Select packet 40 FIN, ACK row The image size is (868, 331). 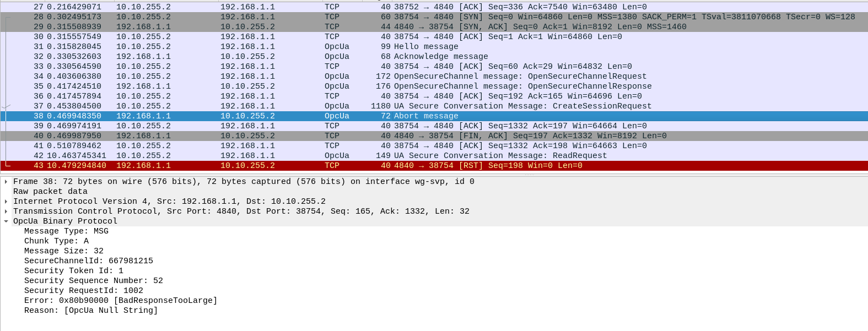434,136
